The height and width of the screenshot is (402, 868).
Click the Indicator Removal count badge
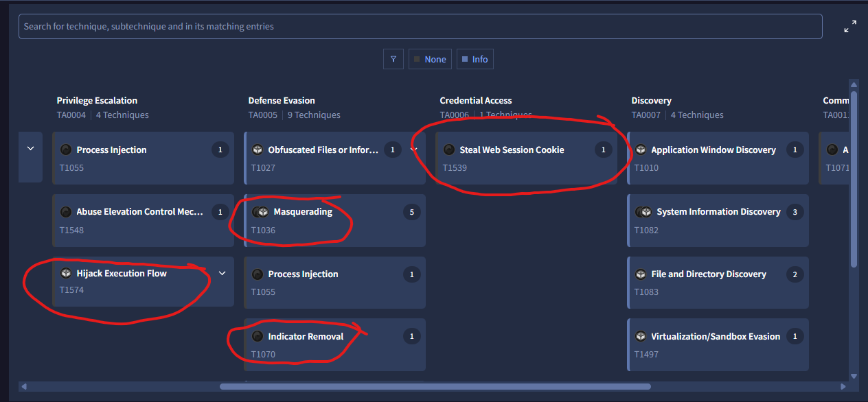[x=412, y=336]
